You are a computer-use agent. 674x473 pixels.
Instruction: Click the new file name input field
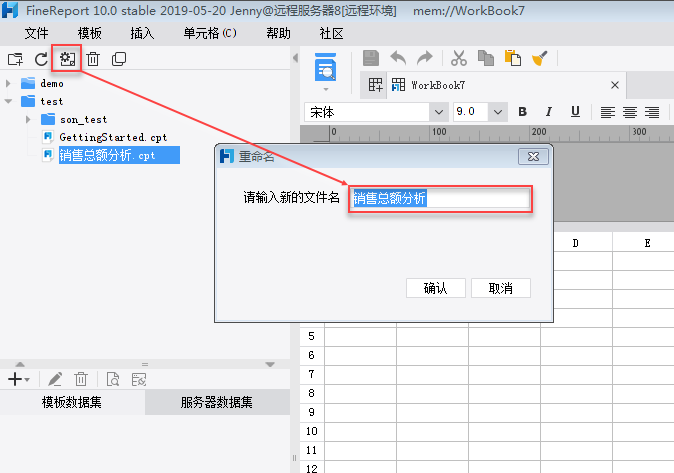click(440, 199)
